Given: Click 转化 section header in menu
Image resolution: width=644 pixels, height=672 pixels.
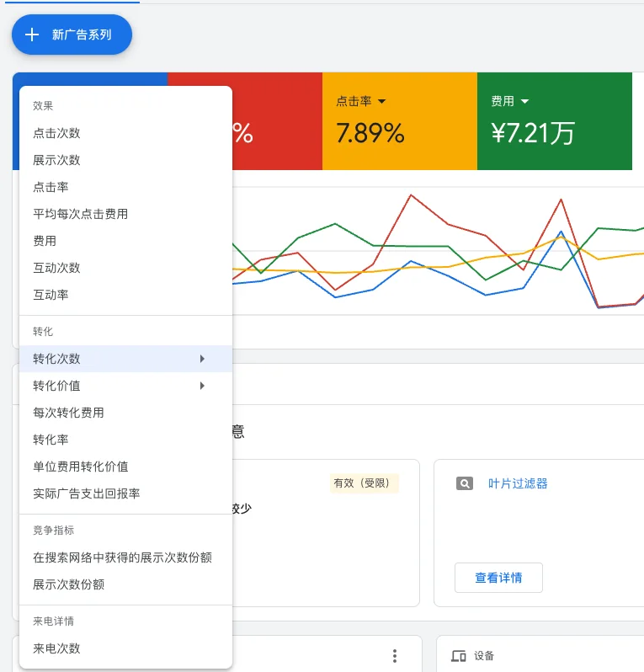Looking at the screenshot, I should click(x=43, y=331).
